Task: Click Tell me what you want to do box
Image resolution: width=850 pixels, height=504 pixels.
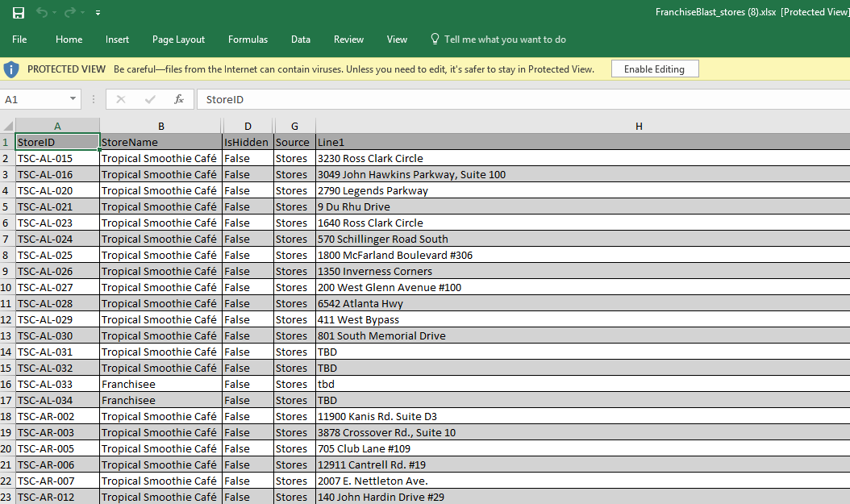Action: tap(505, 40)
